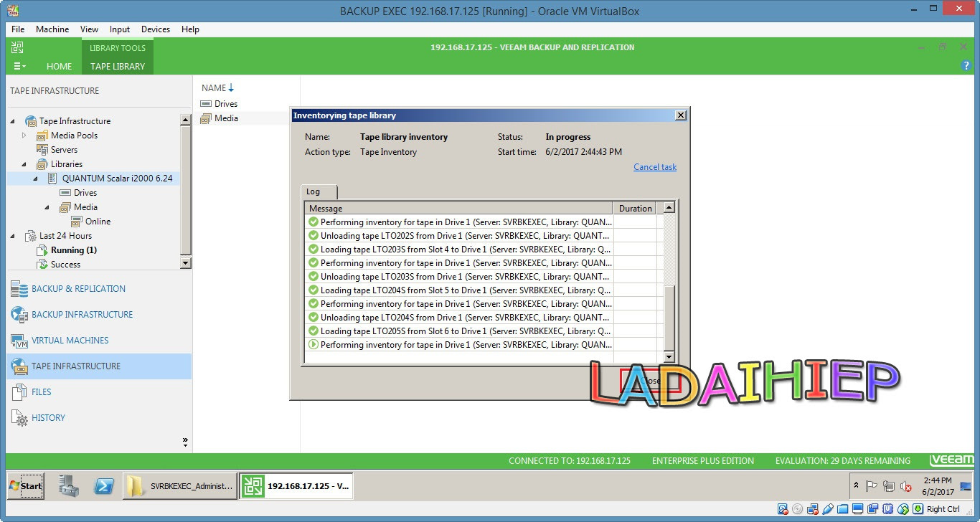Screen dimensions: 980x522
Task: Sort the list by NAME column
Action: click(218, 88)
